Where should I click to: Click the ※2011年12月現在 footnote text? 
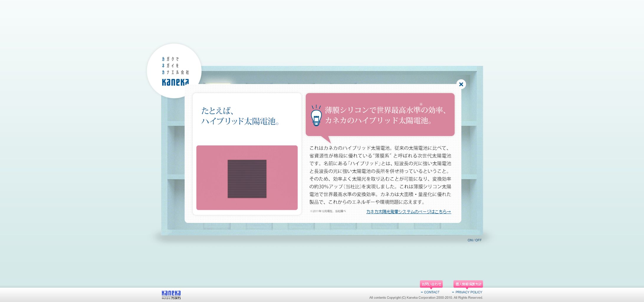(328, 211)
